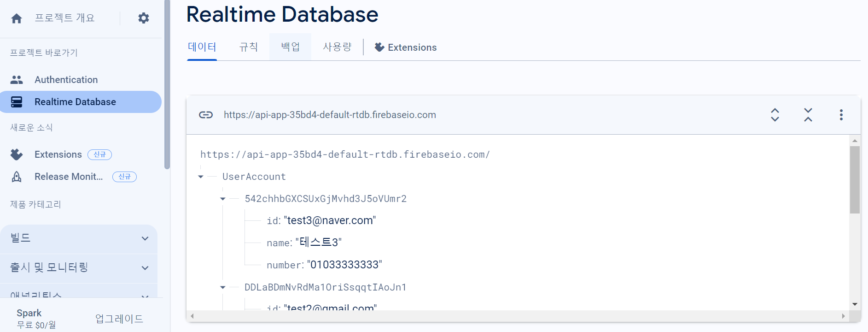Switch to the 사용량 tab

click(x=337, y=47)
